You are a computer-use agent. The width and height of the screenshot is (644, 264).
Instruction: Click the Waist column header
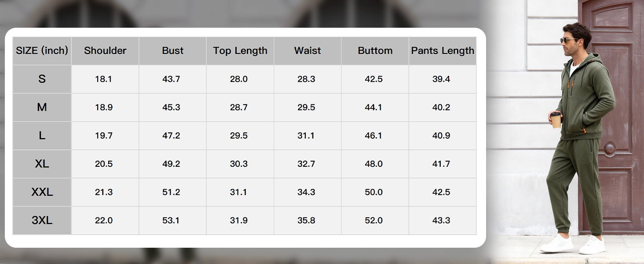307,51
